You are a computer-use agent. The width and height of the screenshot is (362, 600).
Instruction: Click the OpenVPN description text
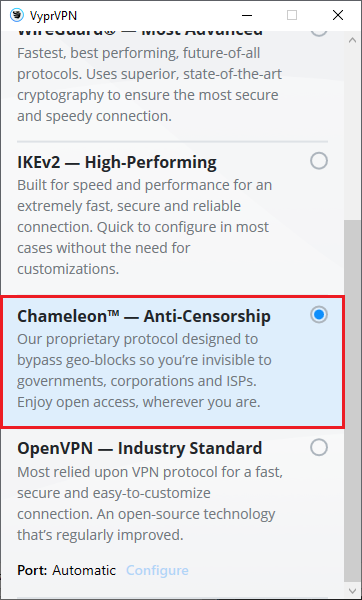click(x=150, y=504)
